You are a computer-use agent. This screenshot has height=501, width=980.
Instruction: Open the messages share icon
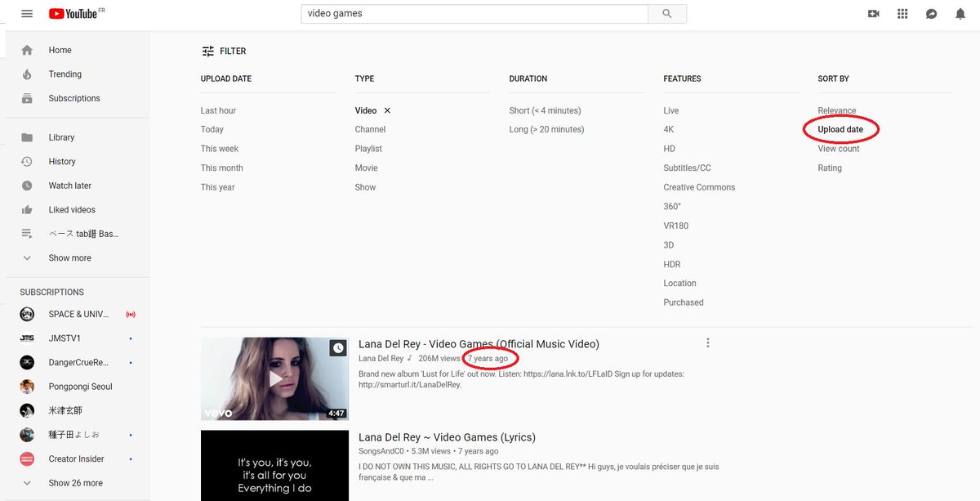point(932,14)
